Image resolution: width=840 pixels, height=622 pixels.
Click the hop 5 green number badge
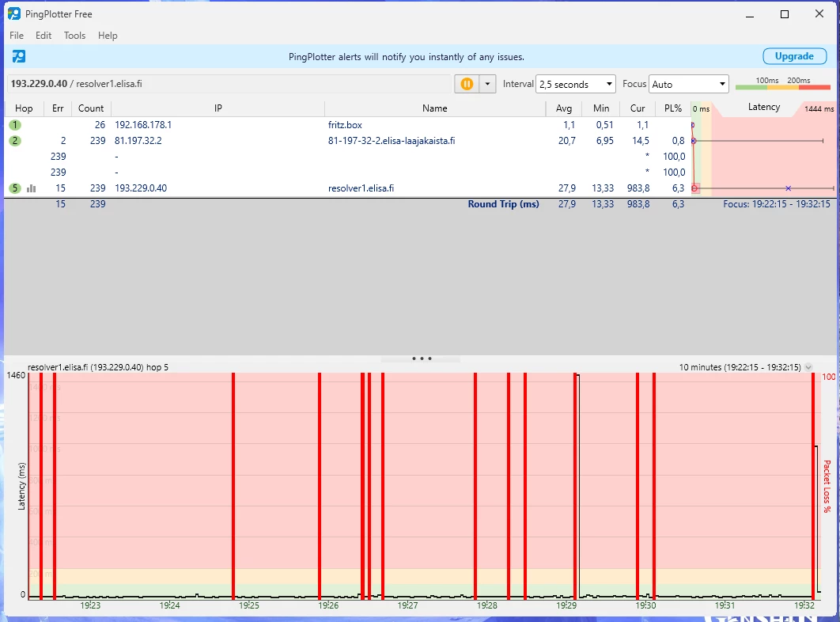point(15,188)
